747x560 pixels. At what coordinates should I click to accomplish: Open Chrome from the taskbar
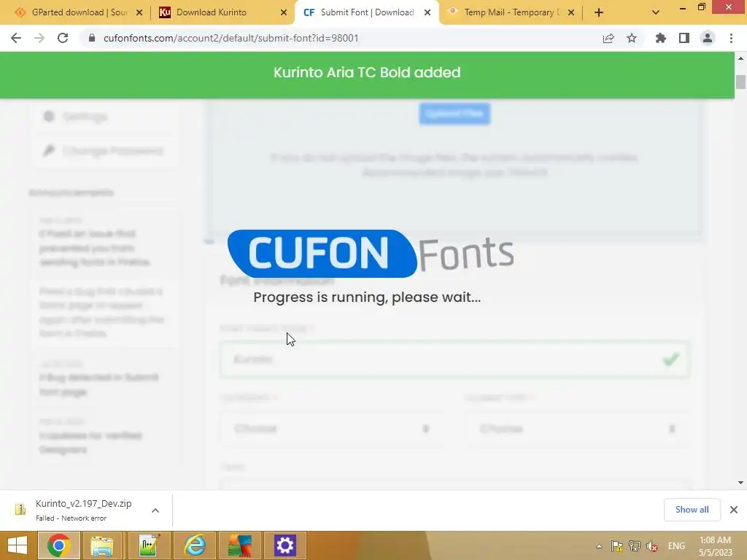tap(59, 545)
